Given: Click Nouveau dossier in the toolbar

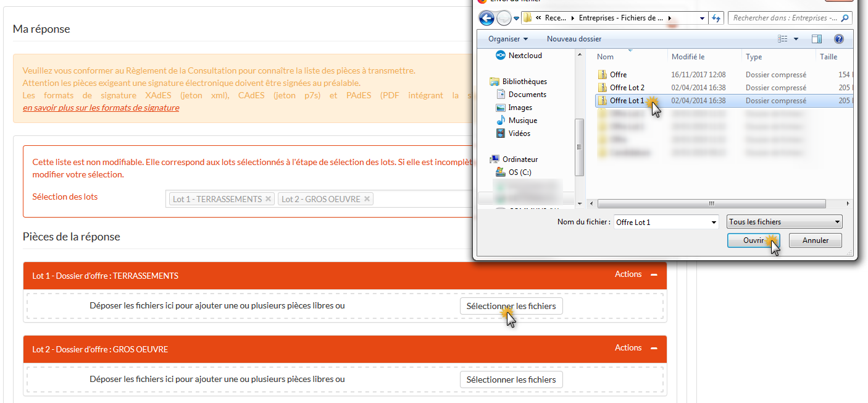Looking at the screenshot, I should click(x=574, y=39).
